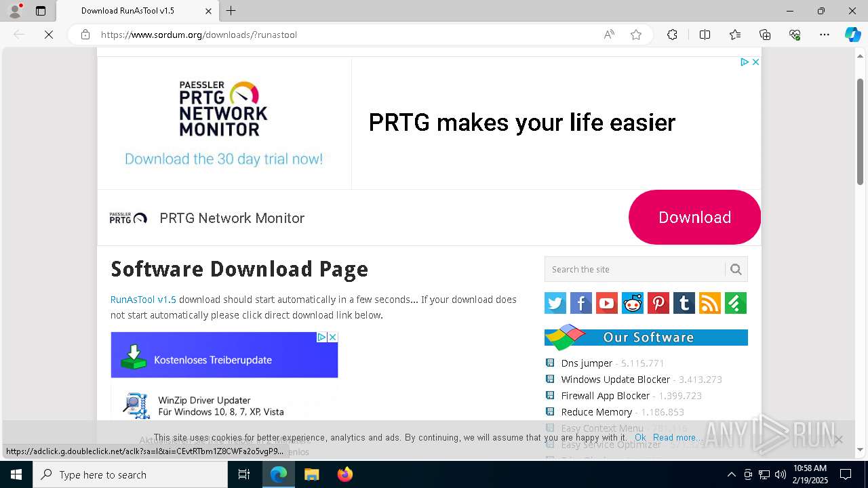Stop loading the page
The image size is (868, 488).
[x=49, y=35]
